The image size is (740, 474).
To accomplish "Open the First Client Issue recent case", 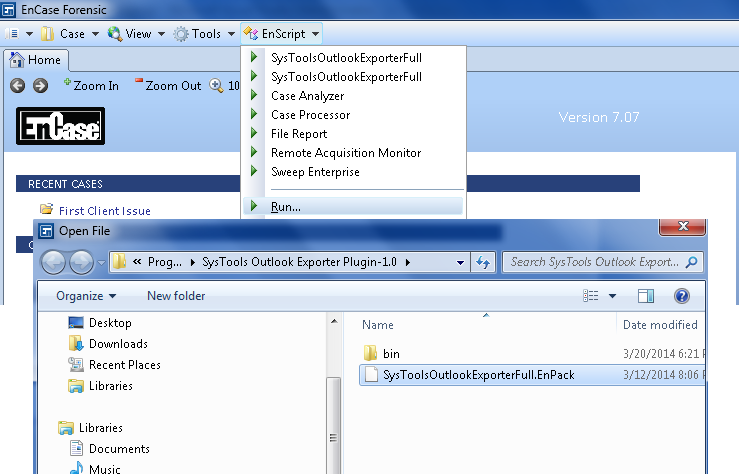I will [105, 211].
